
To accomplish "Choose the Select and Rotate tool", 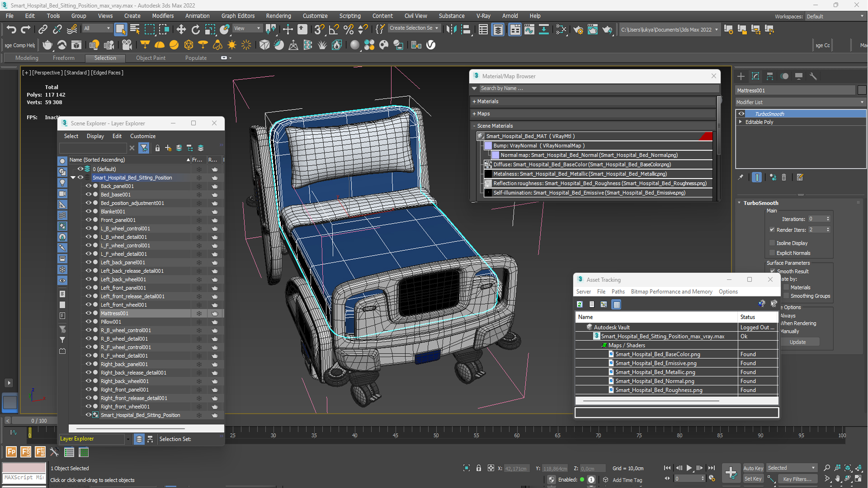I will (195, 29).
